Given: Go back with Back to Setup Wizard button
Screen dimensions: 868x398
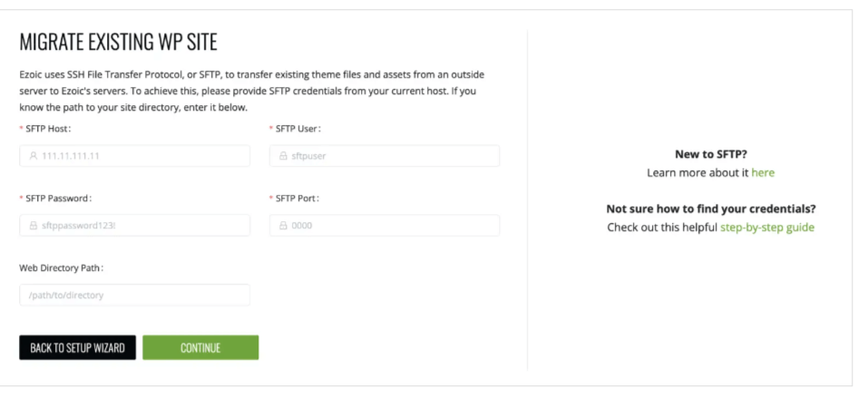Looking at the screenshot, I should [77, 347].
